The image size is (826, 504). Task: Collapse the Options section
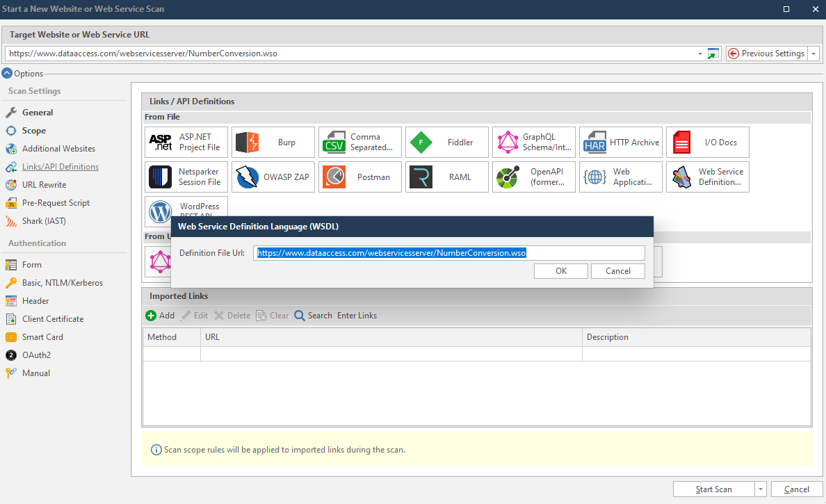(x=7, y=73)
